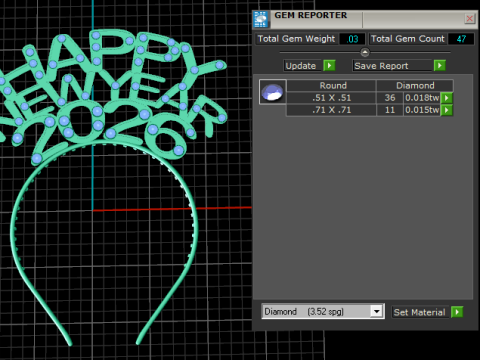This screenshot has height=360, width=480.
Task: Select the .51 X .51 size cell
Action: [331, 98]
